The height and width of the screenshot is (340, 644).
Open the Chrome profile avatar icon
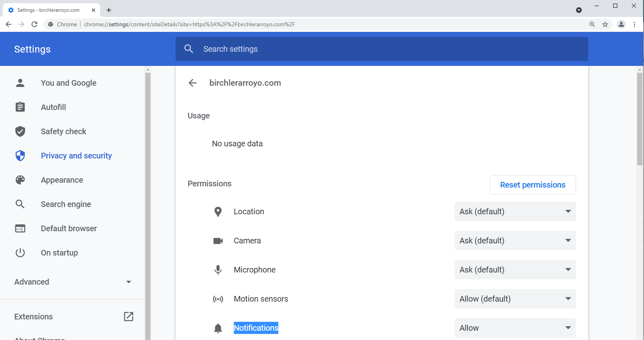point(621,24)
